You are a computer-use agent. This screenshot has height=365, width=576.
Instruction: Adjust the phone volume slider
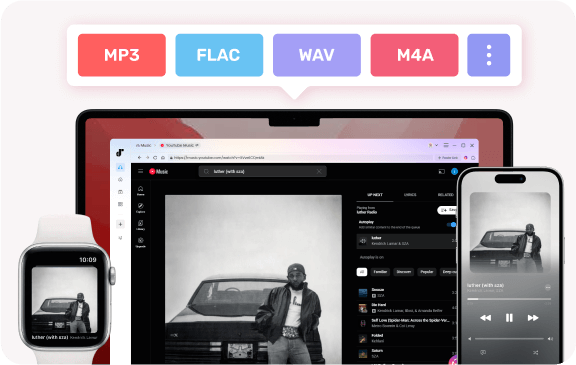click(509, 339)
